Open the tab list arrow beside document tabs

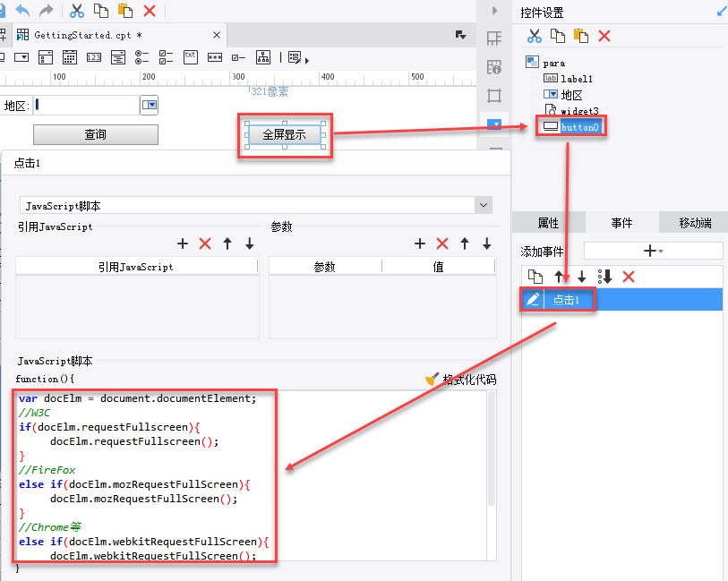click(460, 35)
